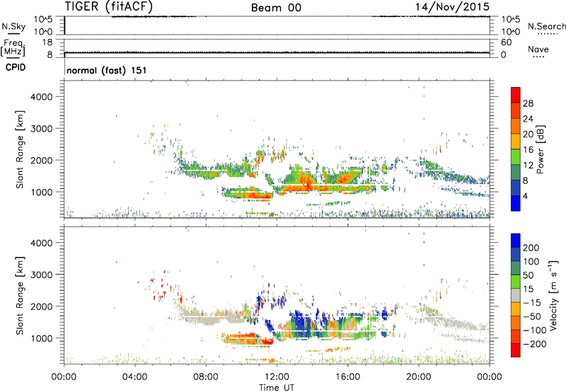Viewport: 566px width, 392px height.
Task: Select the 16 dB colorbar label
Action: coord(528,150)
